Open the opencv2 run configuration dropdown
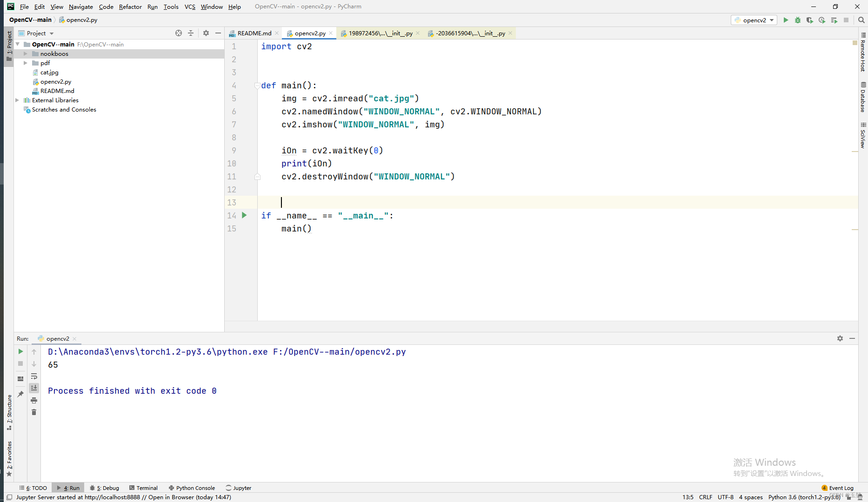 click(x=754, y=20)
